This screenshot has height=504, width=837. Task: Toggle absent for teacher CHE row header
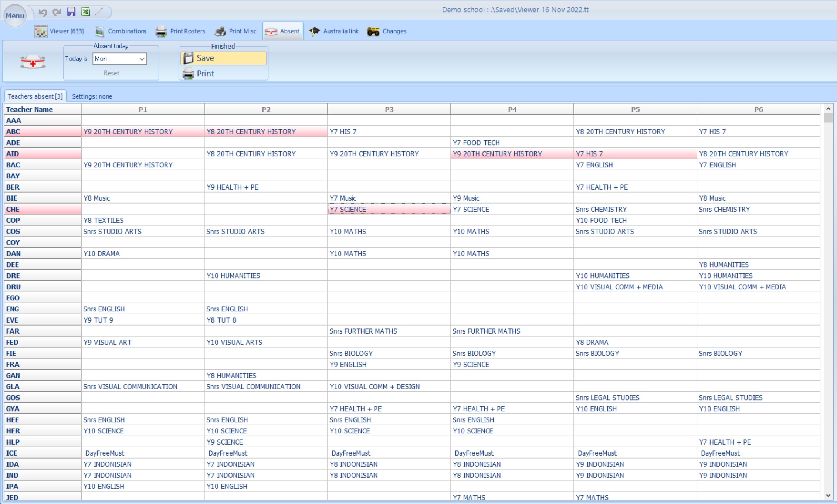tap(43, 209)
